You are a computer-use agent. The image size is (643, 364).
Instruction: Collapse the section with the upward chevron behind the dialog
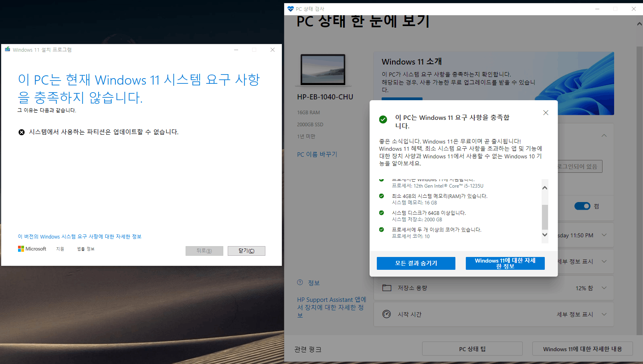[604, 135]
